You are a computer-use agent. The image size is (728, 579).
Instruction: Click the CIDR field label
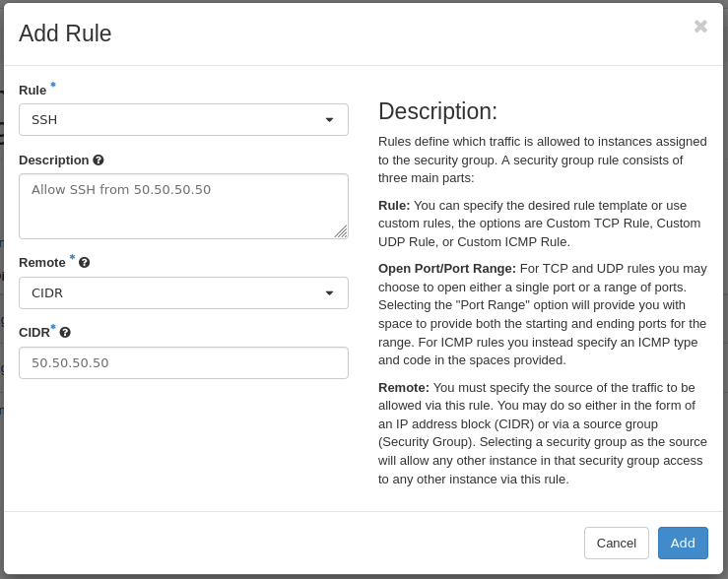pos(34,333)
